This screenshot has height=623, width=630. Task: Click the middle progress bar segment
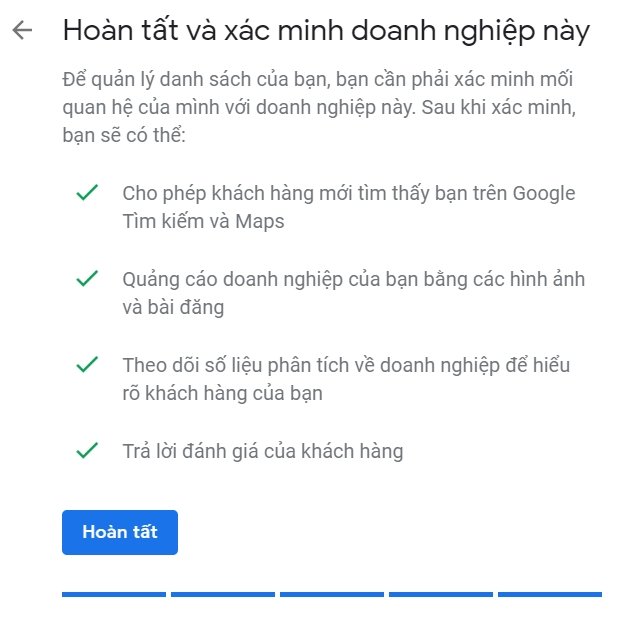[x=332, y=594]
